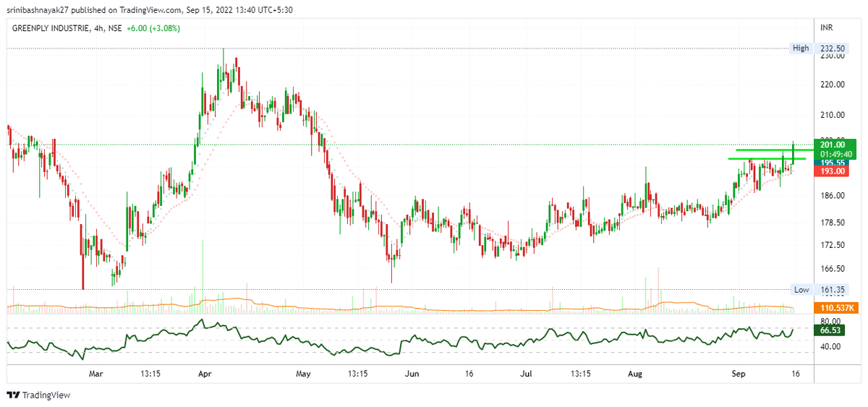Click the INR currency label

827,27
